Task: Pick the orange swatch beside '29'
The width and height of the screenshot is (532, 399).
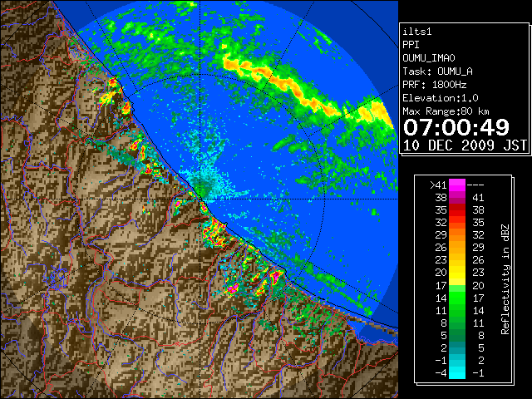Action: coord(457,235)
